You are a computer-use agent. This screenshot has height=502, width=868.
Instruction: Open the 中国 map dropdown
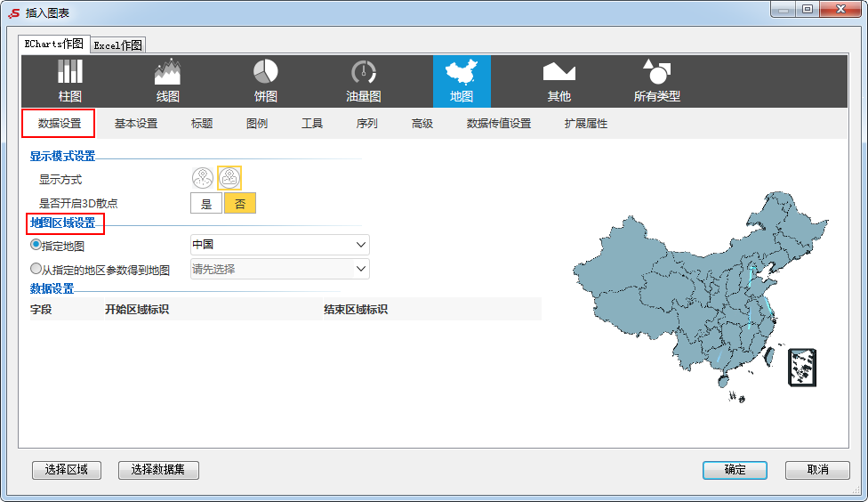tap(279, 245)
